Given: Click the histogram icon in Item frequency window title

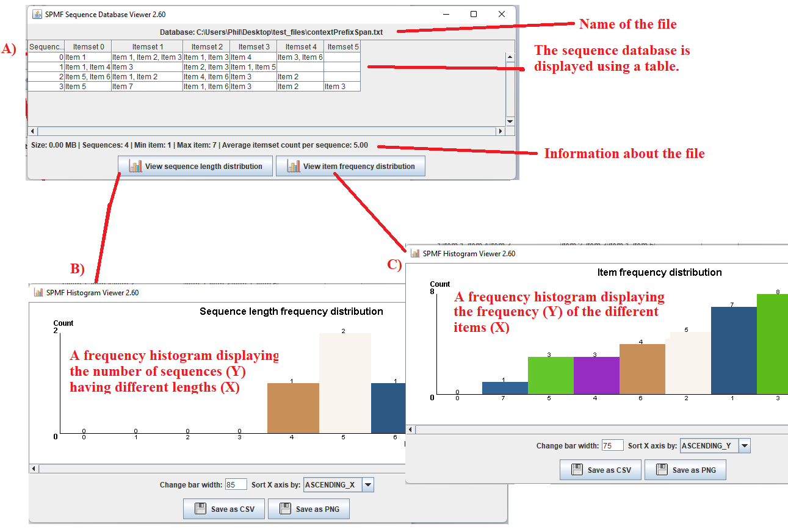Looking at the screenshot, I should pos(415,253).
